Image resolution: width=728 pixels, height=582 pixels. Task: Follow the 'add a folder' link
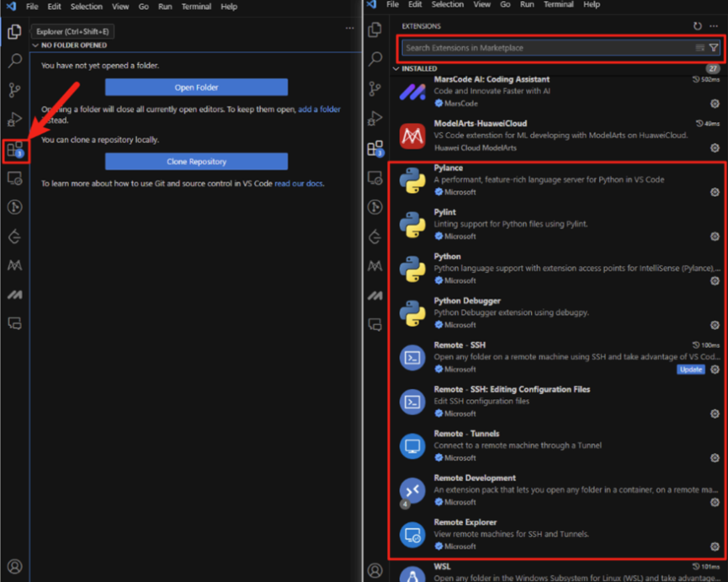[320, 109]
